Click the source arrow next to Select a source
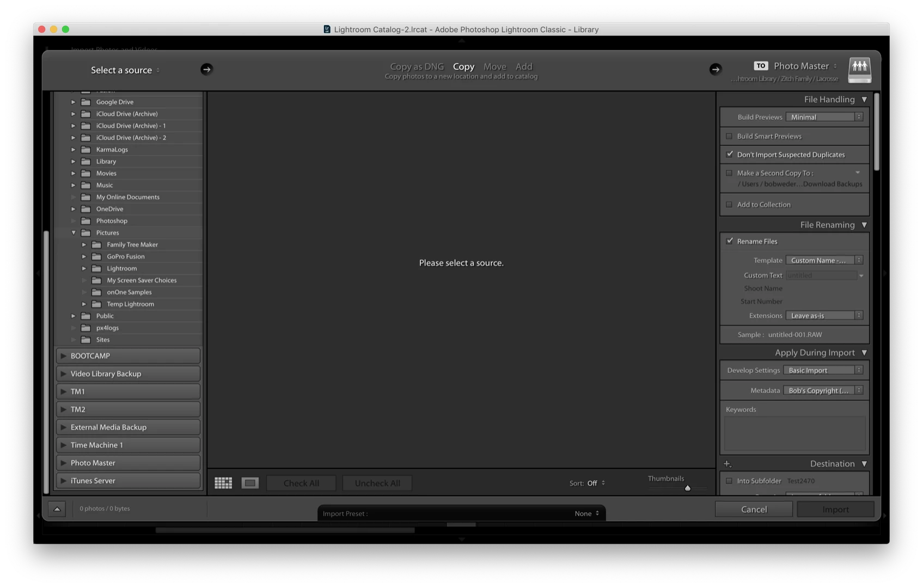923x588 pixels. 206,69
